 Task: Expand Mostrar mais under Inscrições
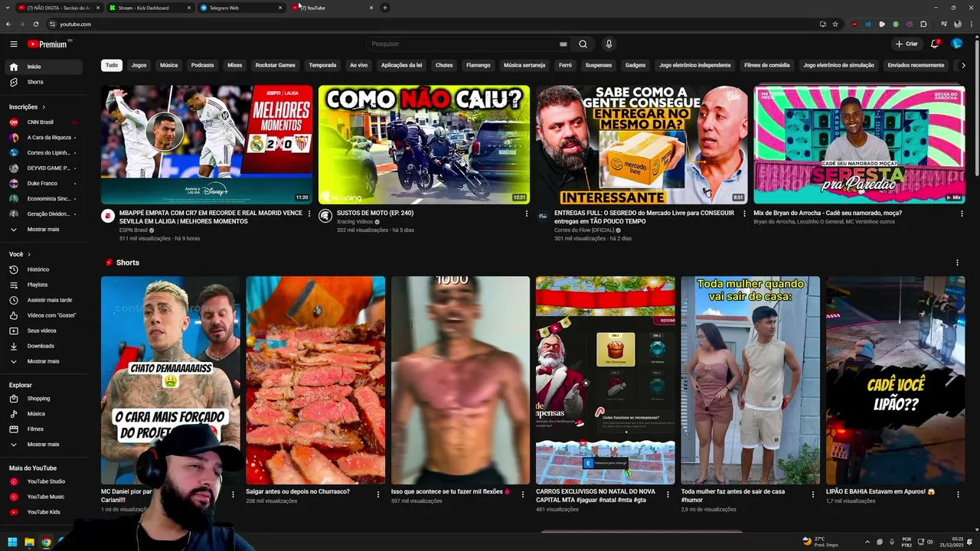point(44,230)
